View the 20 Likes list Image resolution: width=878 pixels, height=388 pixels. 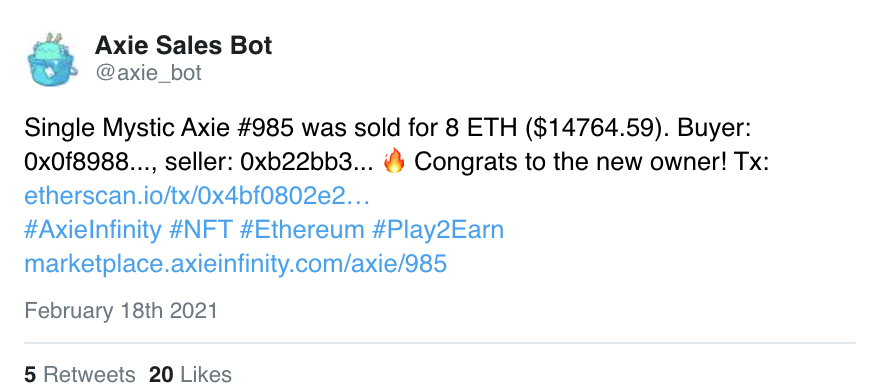(x=190, y=375)
